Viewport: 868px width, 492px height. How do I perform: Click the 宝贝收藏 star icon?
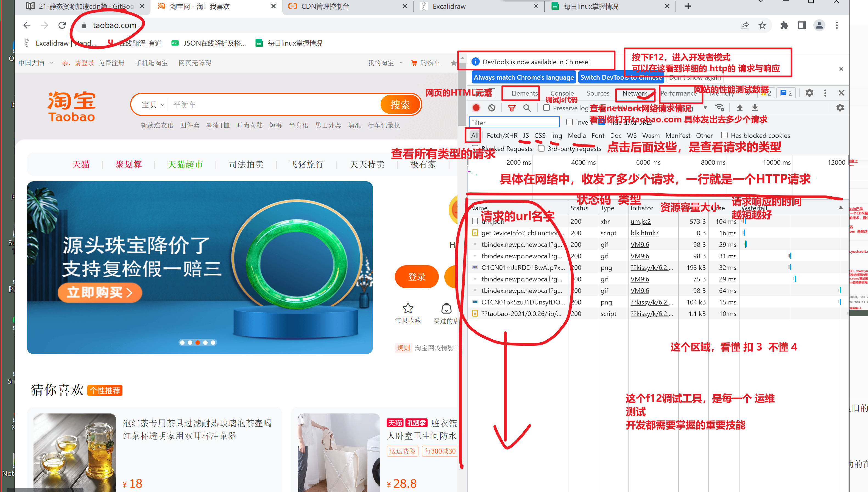(408, 308)
